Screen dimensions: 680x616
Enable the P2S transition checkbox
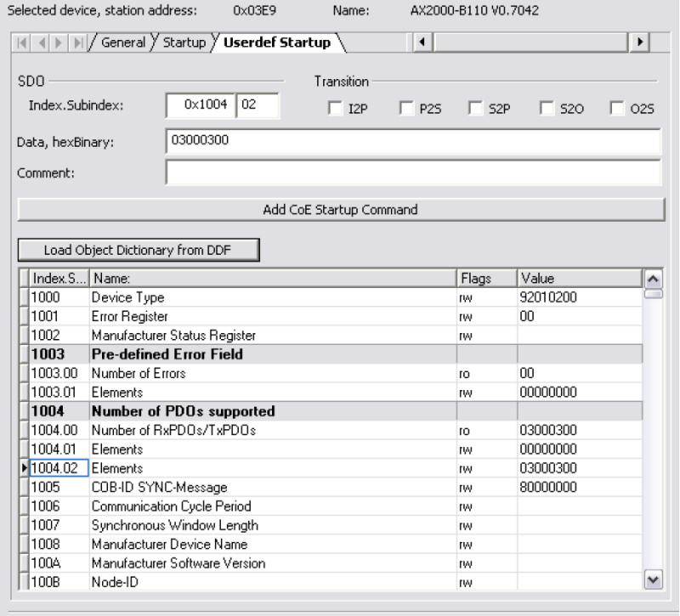[406, 108]
